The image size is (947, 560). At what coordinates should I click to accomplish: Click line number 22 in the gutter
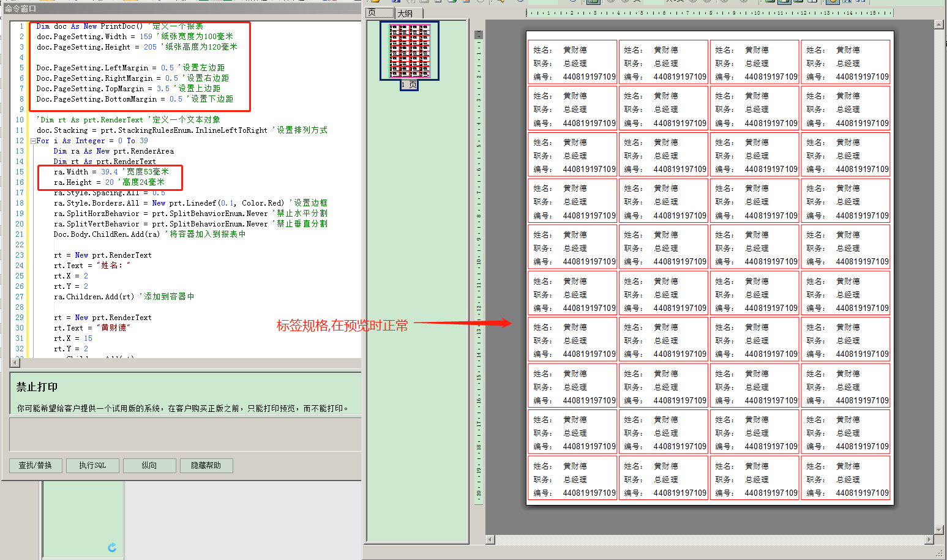point(20,245)
